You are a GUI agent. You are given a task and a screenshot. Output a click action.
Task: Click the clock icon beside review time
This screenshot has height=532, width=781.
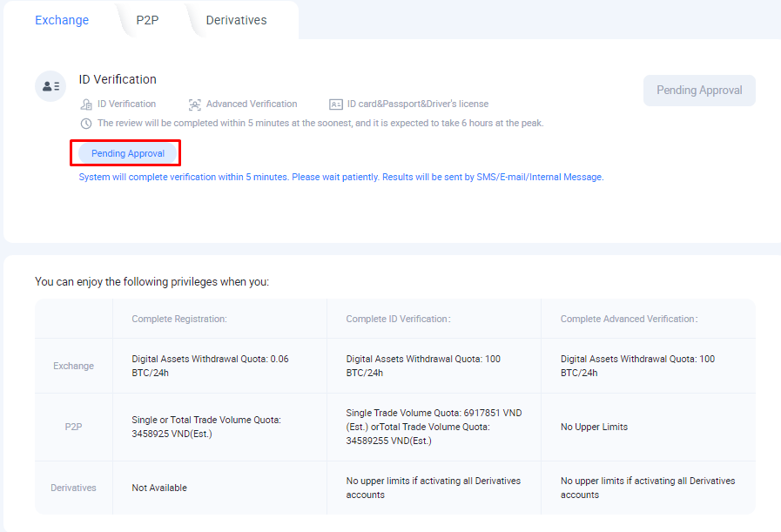tap(86, 123)
